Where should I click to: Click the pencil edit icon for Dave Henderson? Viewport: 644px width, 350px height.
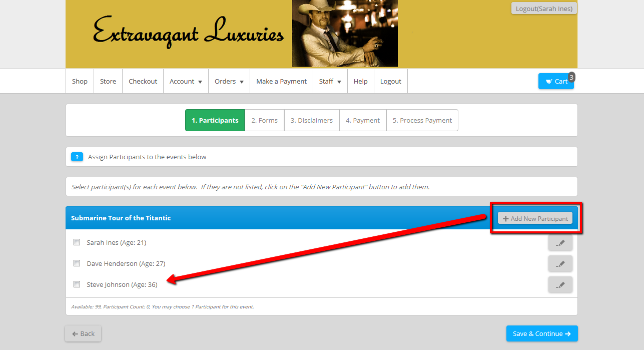560,264
